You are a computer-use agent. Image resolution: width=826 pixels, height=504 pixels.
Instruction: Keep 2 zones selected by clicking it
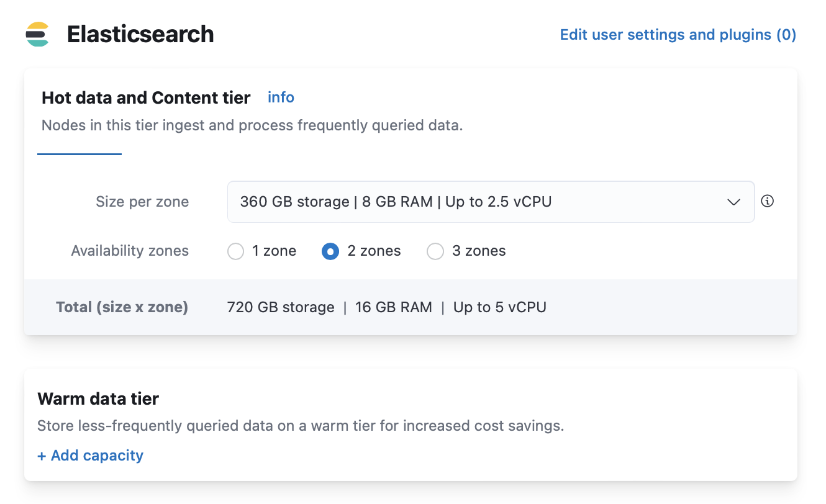tap(330, 251)
